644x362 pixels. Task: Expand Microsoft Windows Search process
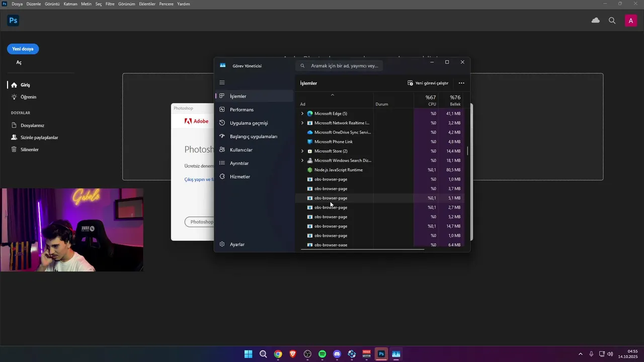(x=302, y=160)
